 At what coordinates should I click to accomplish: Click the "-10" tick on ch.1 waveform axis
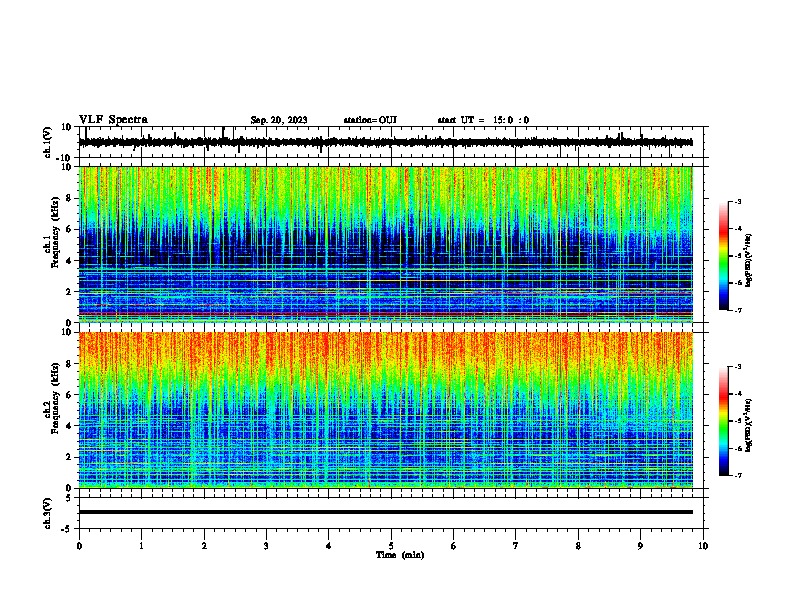(x=65, y=158)
